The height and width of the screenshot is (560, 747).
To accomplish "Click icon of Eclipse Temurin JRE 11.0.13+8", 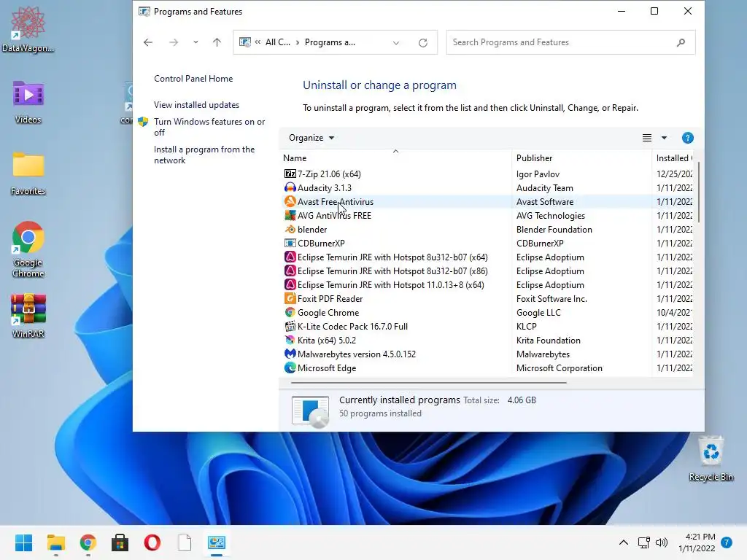I will 290,285.
